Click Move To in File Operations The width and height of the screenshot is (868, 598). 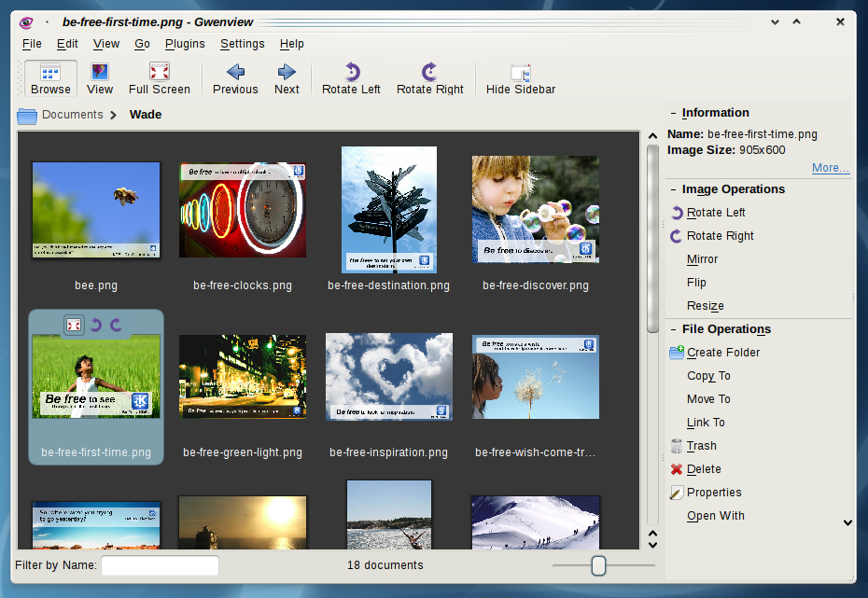[708, 399]
